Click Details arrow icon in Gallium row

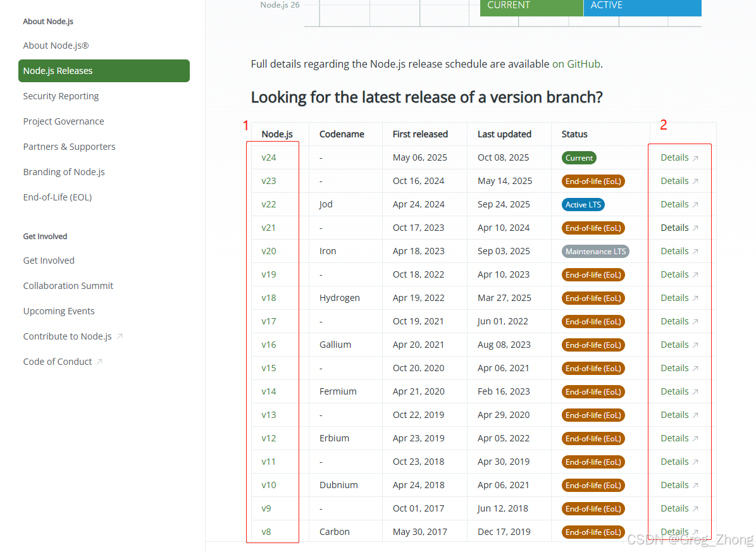click(695, 345)
